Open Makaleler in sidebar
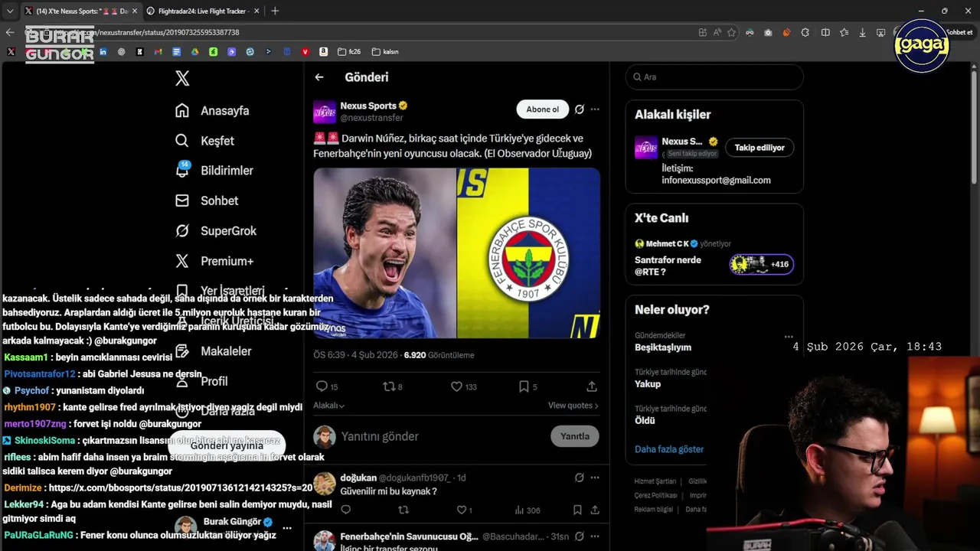 213,351
